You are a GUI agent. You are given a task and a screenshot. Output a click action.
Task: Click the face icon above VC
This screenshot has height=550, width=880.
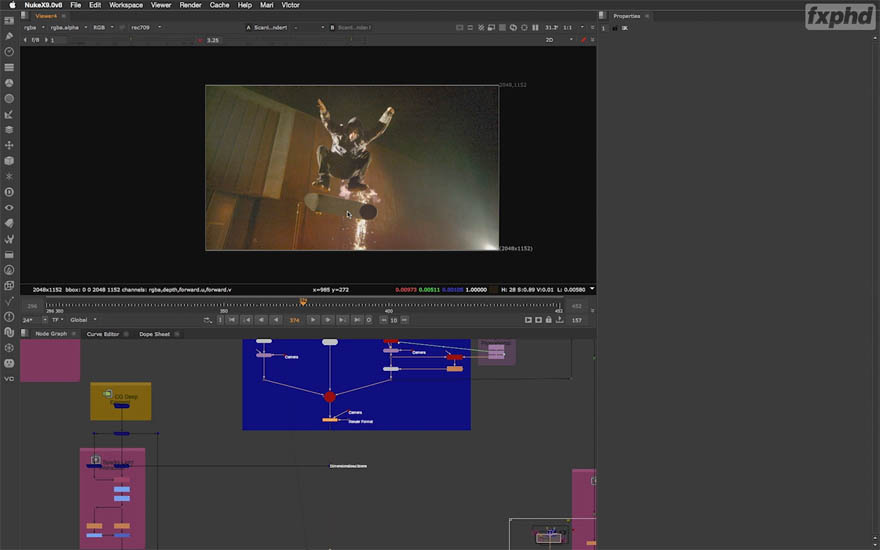(x=9, y=363)
